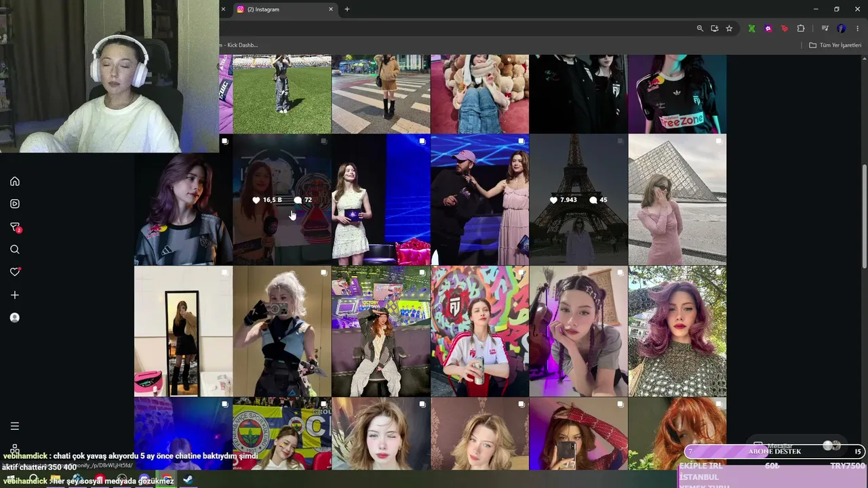Image resolution: width=868 pixels, height=488 pixels.
Task: Click the 7.943 likes count on Eiffel post
Action: click(563, 200)
